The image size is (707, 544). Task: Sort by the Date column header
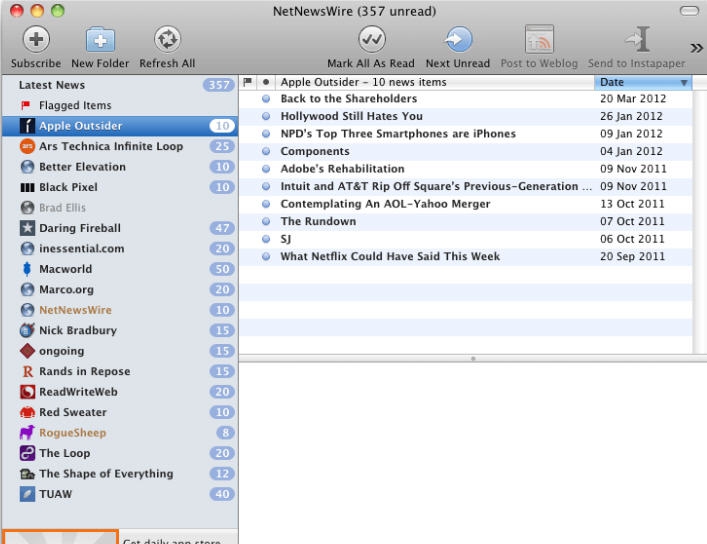[643, 82]
